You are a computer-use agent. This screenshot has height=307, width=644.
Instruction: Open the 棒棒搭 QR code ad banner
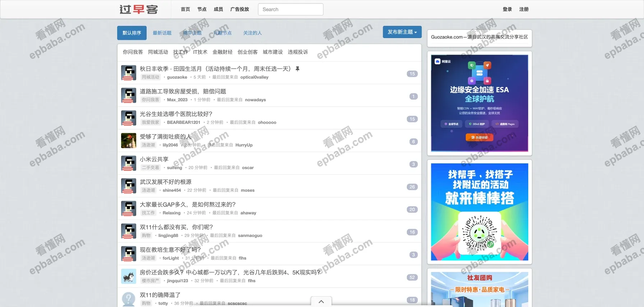click(x=479, y=212)
